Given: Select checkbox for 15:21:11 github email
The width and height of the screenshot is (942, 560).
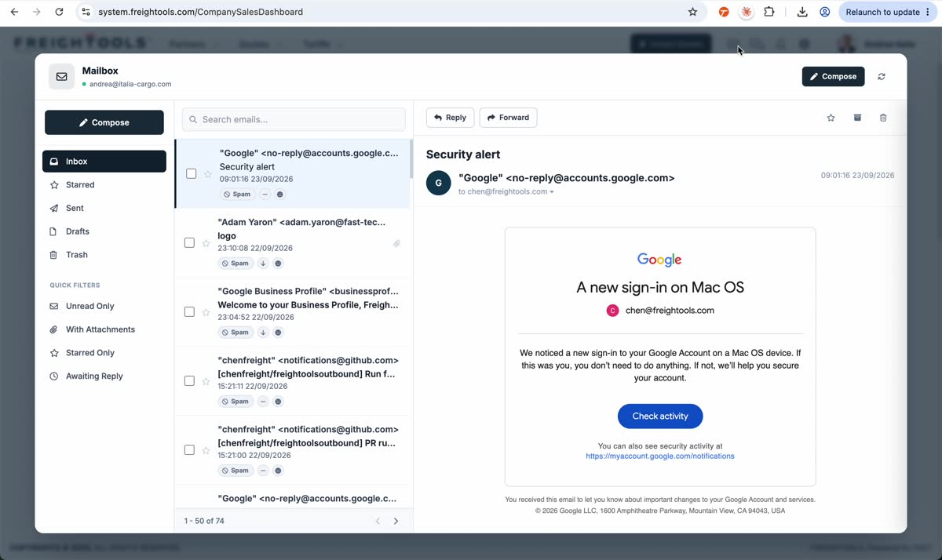Looking at the screenshot, I should (189, 381).
